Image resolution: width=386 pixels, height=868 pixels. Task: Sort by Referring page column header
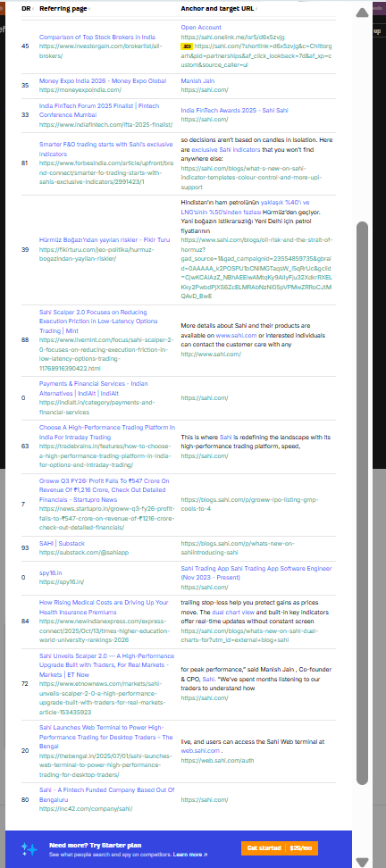[x=63, y=9]
